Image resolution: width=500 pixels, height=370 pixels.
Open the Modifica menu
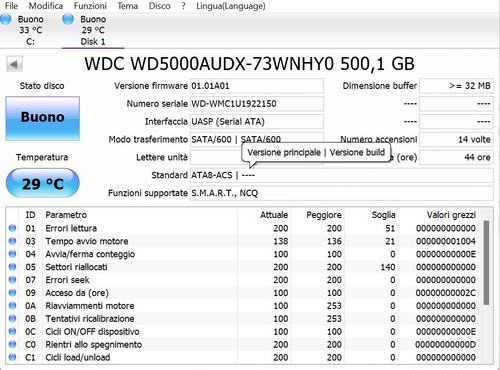click(46, 6)
